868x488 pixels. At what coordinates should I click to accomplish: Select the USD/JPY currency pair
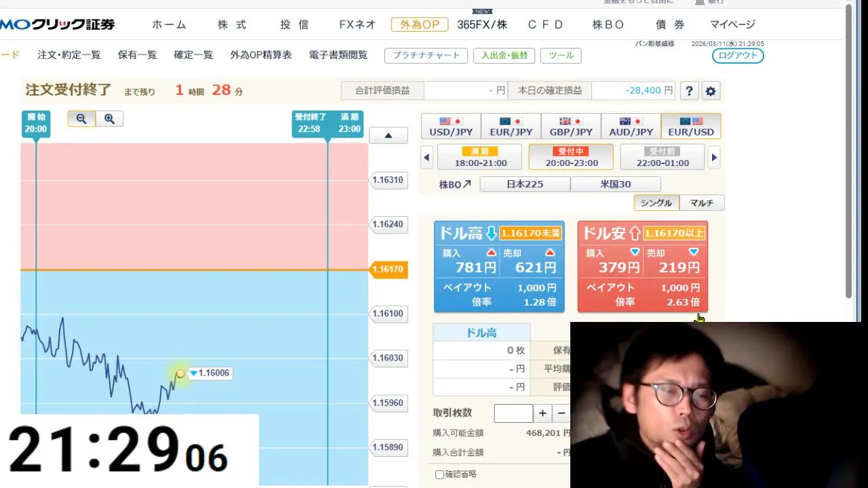pyautogui.click(x=451, y=126)
